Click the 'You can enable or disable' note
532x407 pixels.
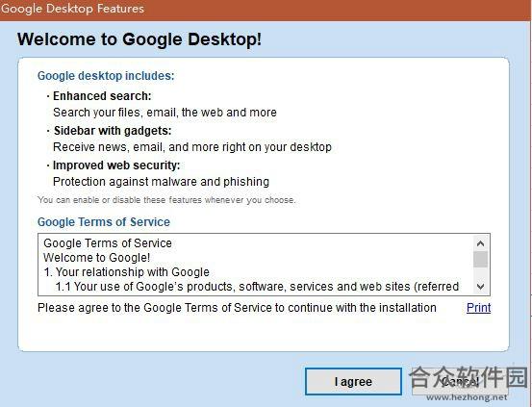coord(166,200)
